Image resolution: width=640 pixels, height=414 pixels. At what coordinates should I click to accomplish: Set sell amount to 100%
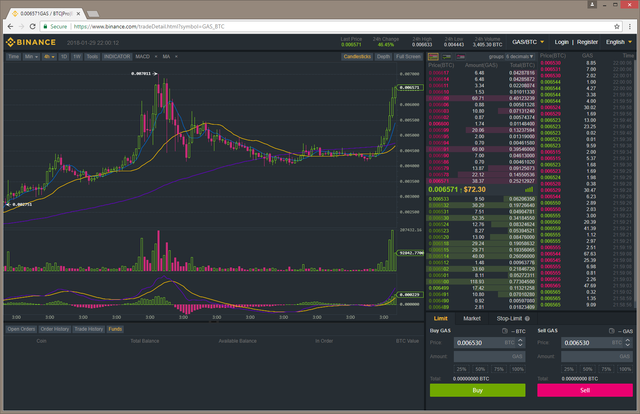(x=625, y=369)
